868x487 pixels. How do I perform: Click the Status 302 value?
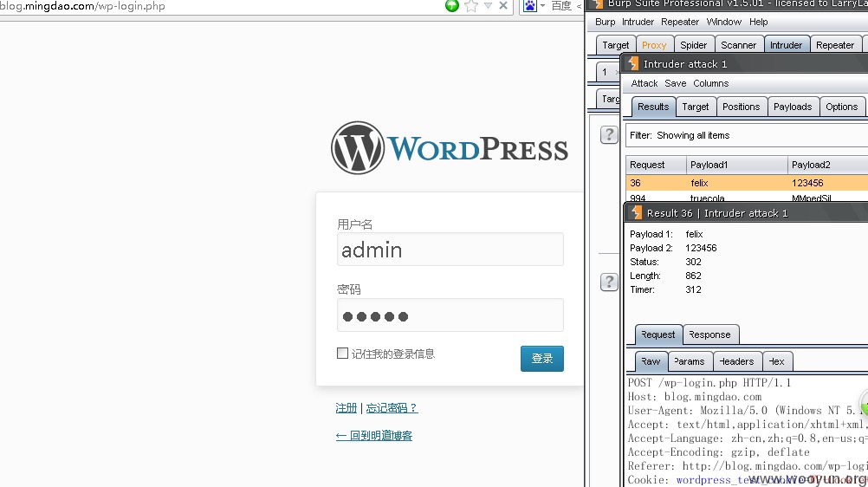(693, 262)
